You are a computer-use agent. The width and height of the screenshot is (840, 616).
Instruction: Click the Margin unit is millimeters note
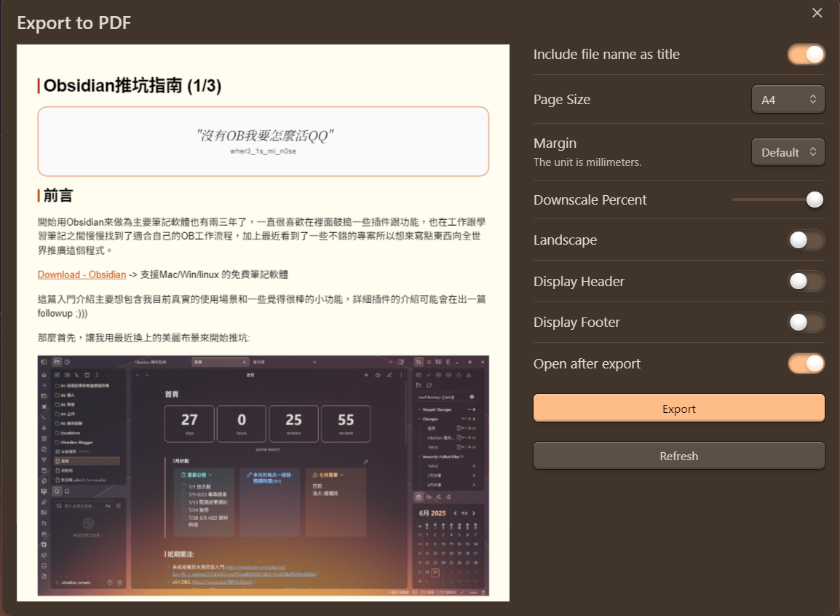click(x=587, y=162)
